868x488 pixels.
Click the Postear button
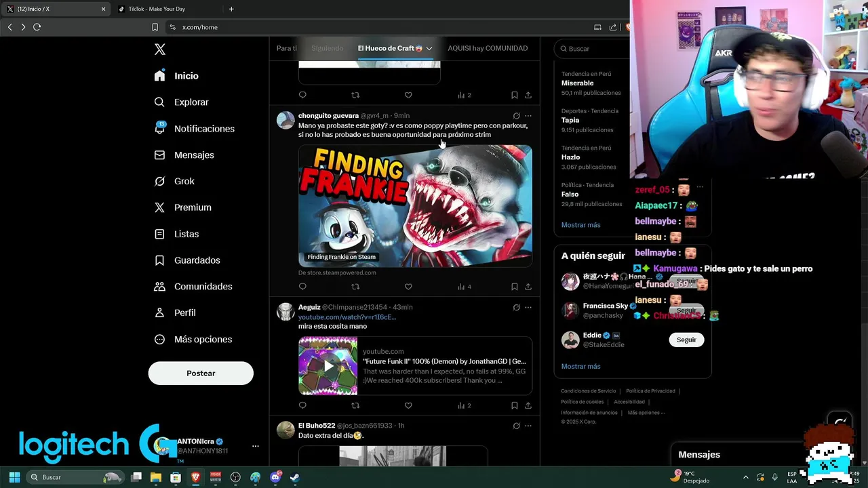[201, 373]
